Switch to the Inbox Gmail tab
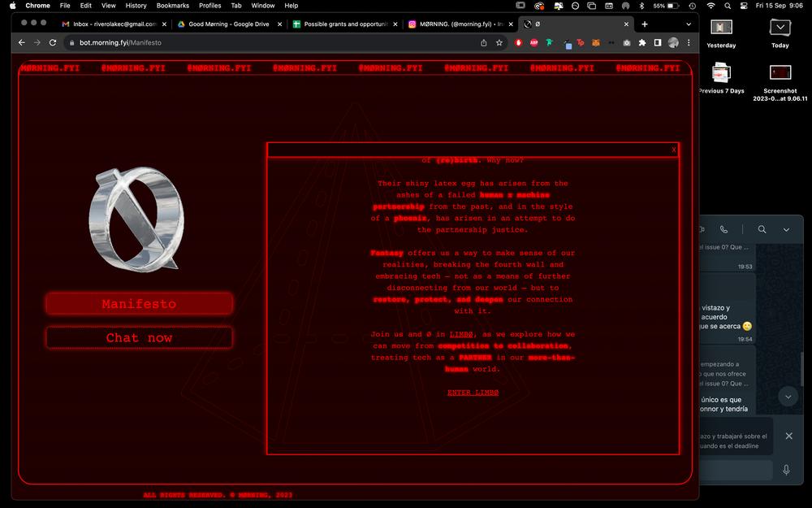The height and width of the screenshot is (508, 812). pos(114,24)
